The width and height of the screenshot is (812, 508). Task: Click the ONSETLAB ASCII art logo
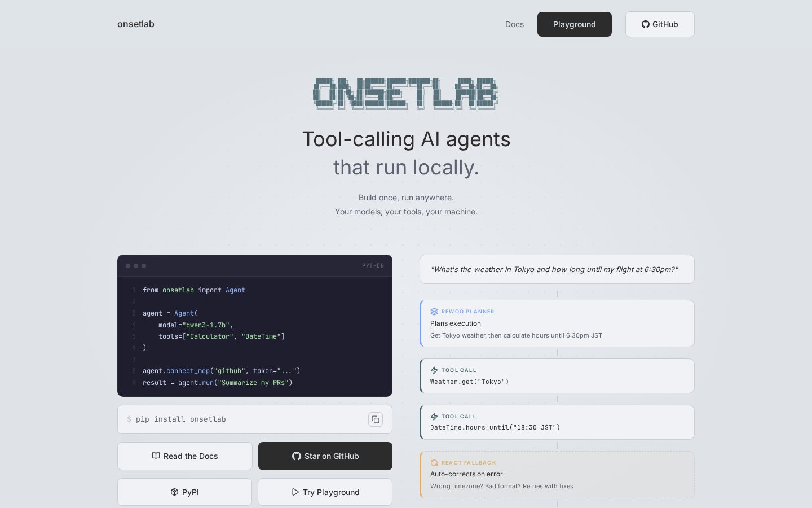pyautogui.click(x=406, y=93)
